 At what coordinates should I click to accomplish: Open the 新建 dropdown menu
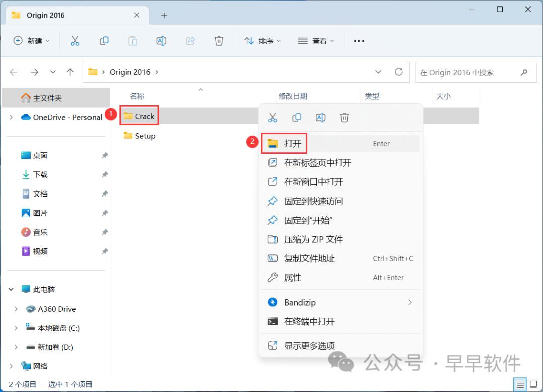[32, 41]
